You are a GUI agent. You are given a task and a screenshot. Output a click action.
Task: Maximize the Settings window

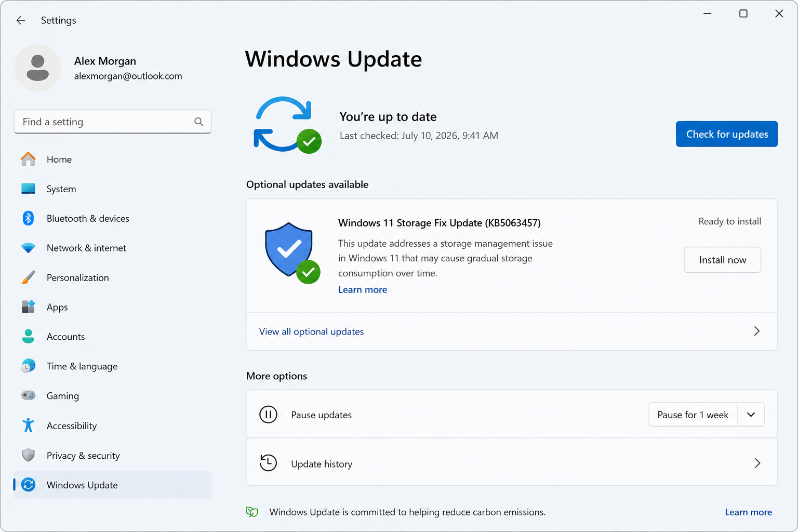click(743, 14)
